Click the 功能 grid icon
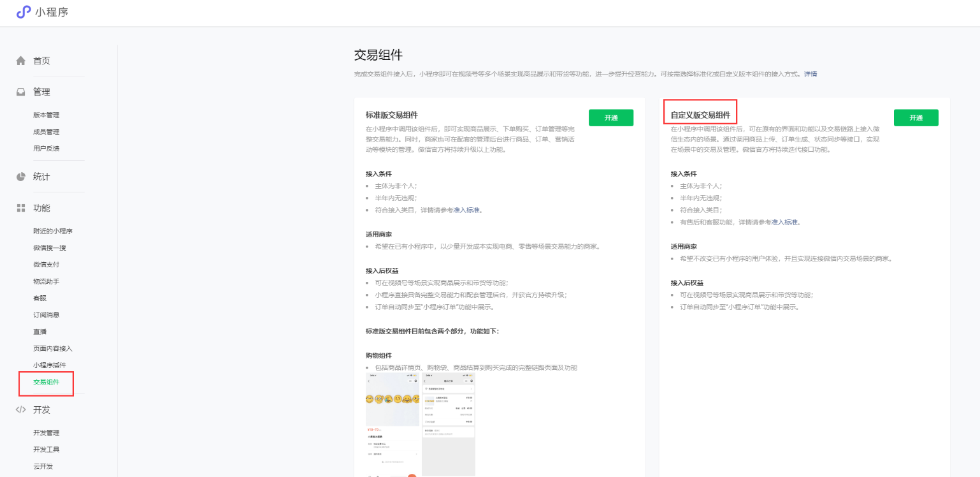Screen dimensions: 980x477 (x=21, y=208)
